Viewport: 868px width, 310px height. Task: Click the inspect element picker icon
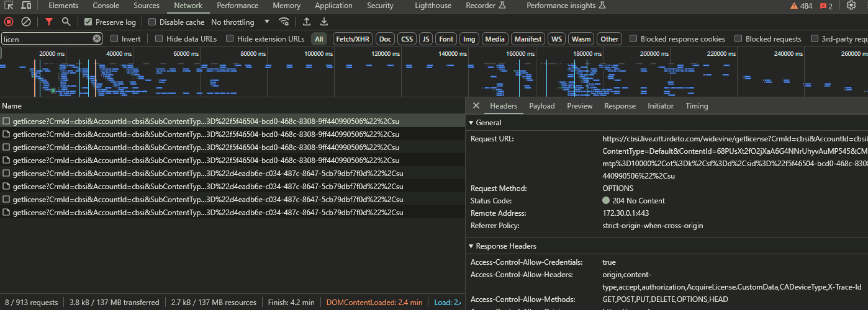tap(10, 6)
